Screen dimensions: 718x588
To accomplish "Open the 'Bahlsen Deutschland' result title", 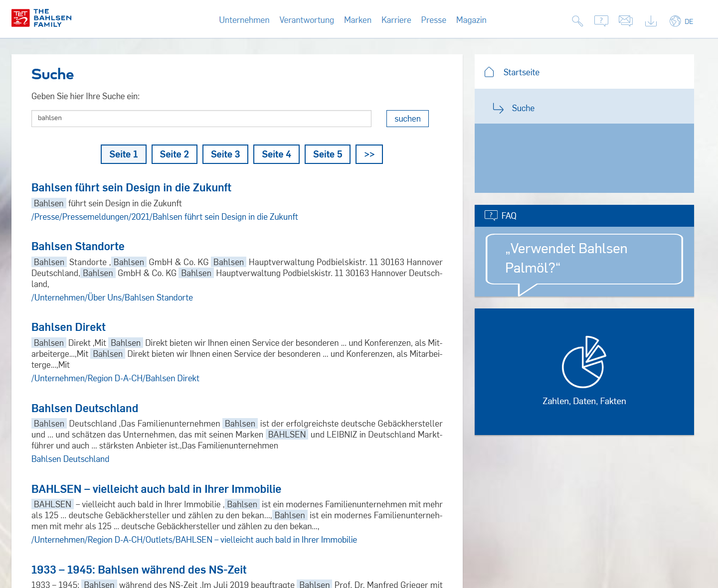I will pos(85,408).
